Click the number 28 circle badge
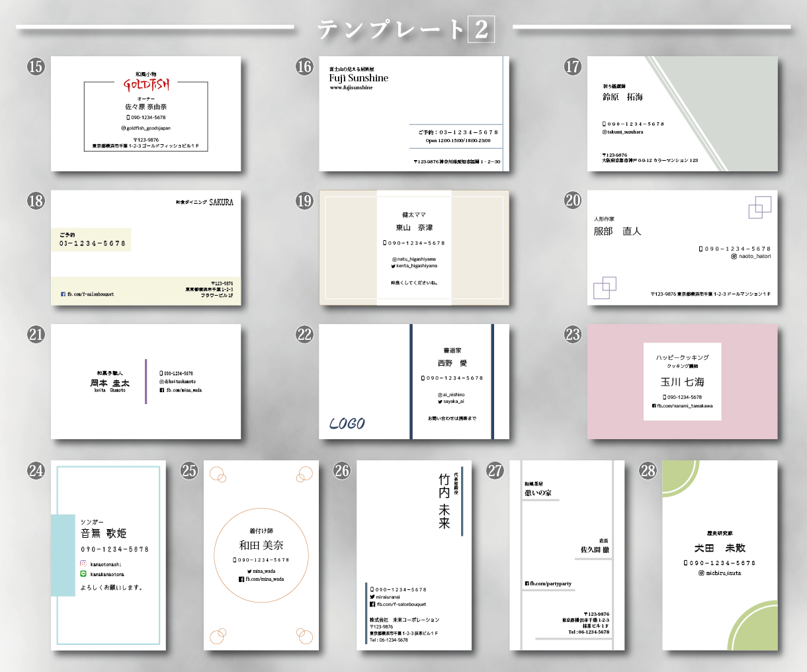Screen dimensions: 807x672 click(x=648, y=470)
